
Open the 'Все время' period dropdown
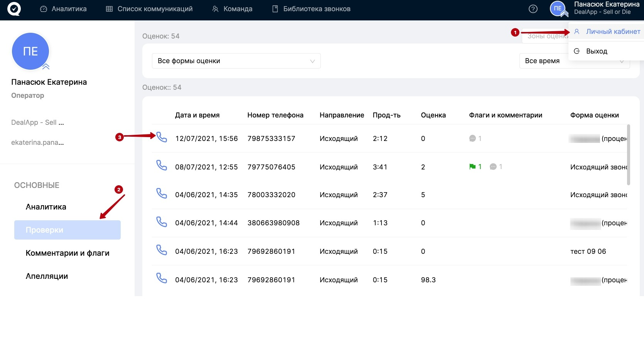click(x=574, y=61)
